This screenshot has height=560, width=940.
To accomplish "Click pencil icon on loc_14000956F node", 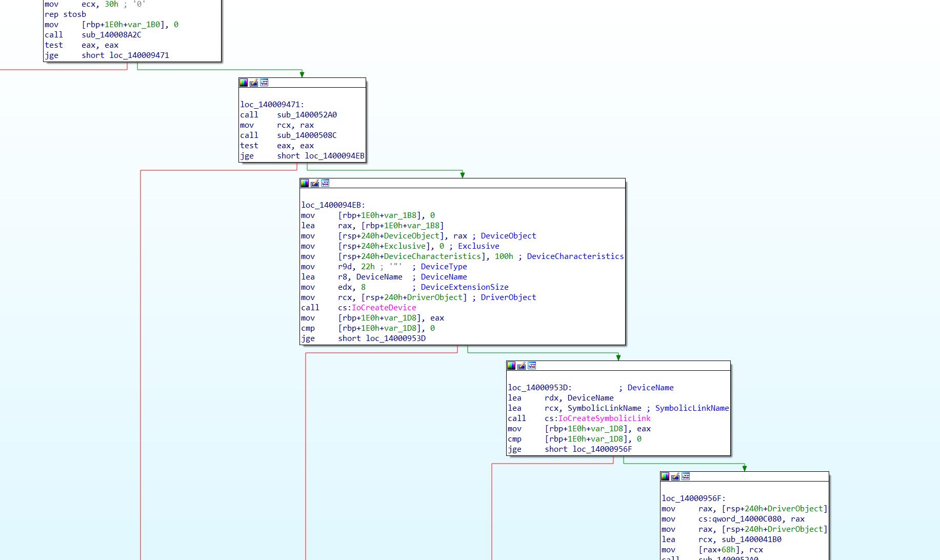I will coord(675,476).
